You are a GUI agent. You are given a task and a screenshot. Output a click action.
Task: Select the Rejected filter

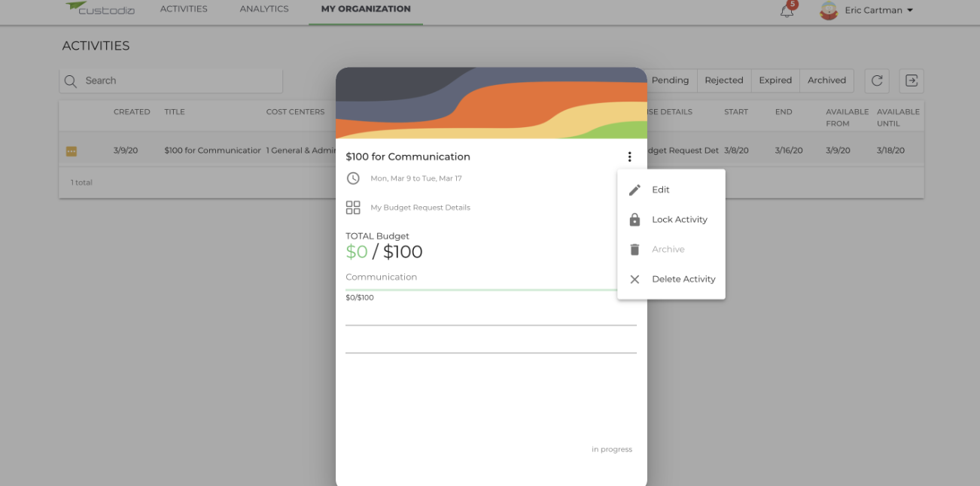point(724,80)
